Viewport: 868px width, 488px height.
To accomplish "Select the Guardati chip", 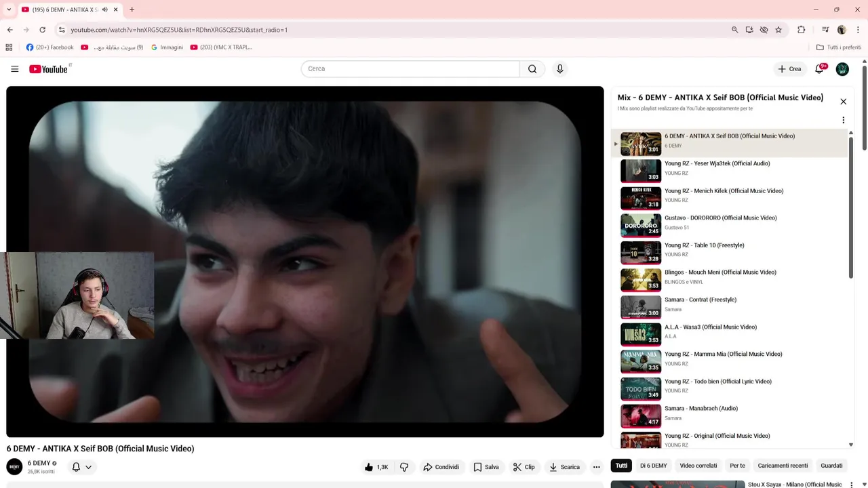I will tap(831, 466).
